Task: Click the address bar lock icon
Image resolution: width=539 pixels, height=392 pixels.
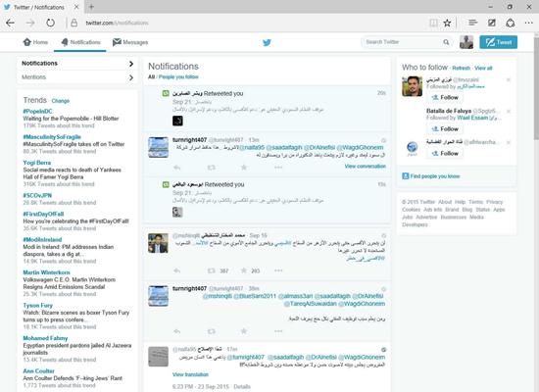Action: (x=73, y=24)
